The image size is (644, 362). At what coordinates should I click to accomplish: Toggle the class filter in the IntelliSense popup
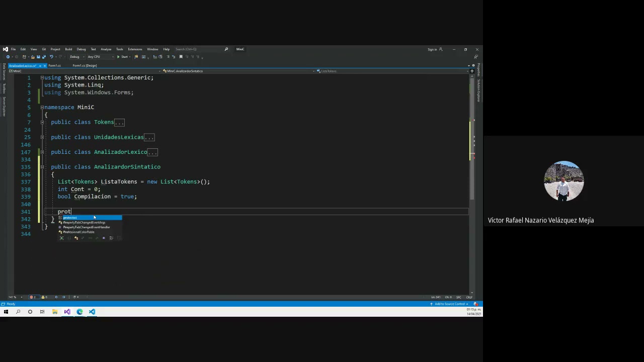point(76,238)
